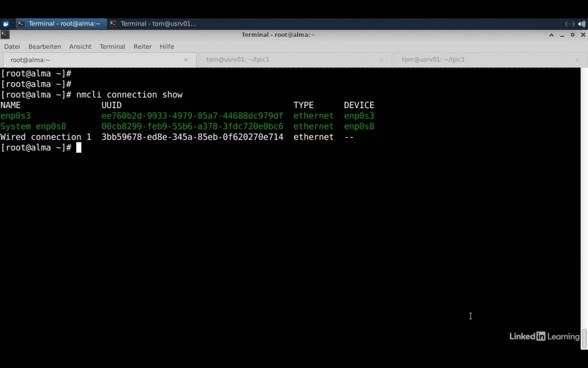
Task: Close the third tom@usrv01 tab
Action: (578, 60)
